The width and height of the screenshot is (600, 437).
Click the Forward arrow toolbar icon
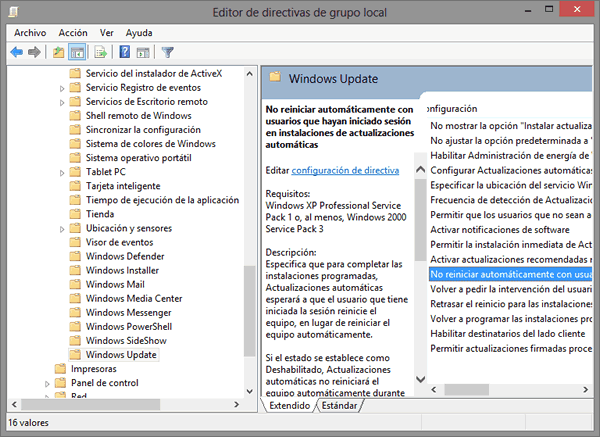34,52
